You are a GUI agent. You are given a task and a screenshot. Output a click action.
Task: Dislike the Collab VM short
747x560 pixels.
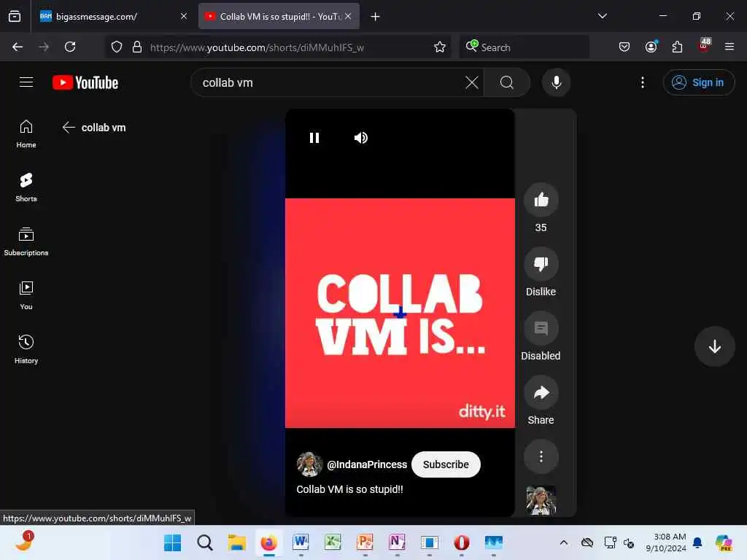(541, 264)
